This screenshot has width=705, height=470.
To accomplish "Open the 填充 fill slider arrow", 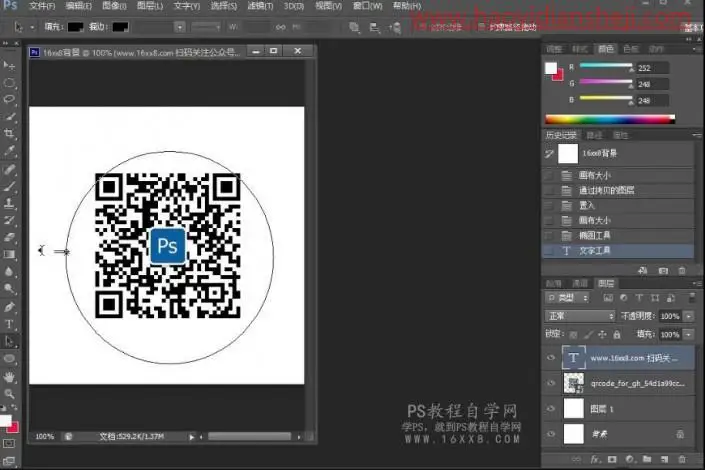I will pyautogui.click(x=688, y=334).
